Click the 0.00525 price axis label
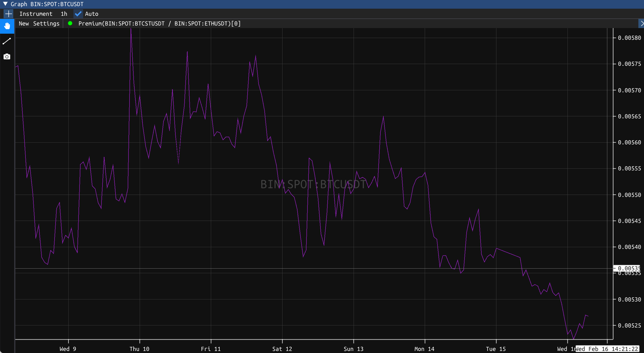 [629, 325]
